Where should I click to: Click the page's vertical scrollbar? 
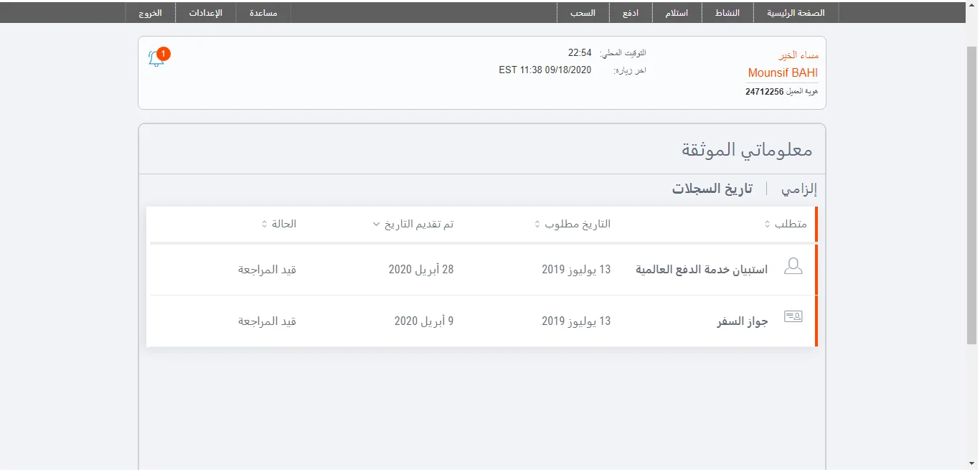(x=971, y=215)
